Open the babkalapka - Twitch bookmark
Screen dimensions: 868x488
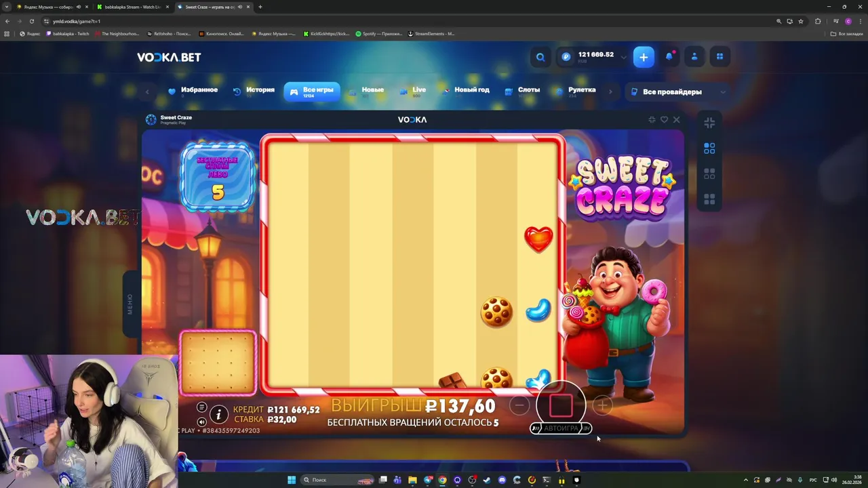click(x=68, y=34)
